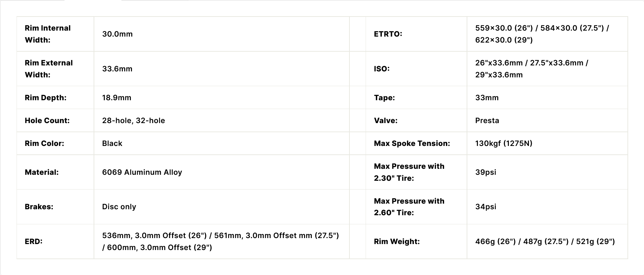Click the Presta valve value
Image resolution: width=644 pixels, height=275 pixels.
coord(487,121)
